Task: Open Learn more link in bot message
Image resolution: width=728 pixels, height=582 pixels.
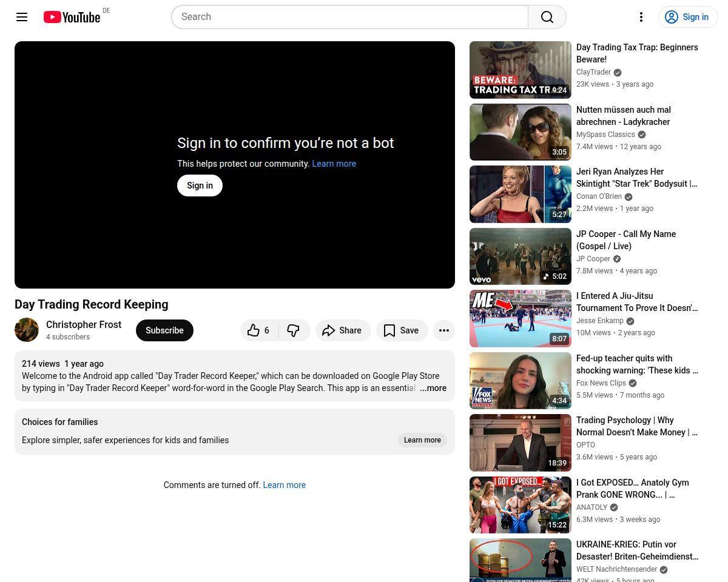Action: pyautogui.click(x=334, y=164)
